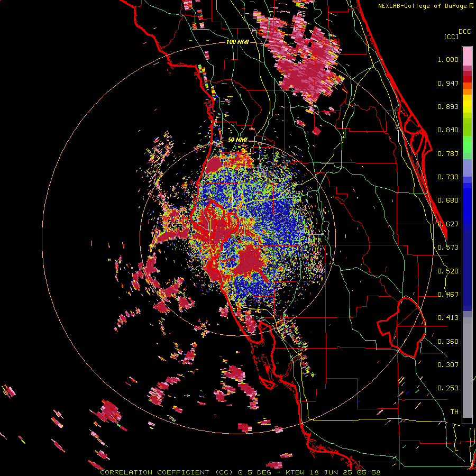Click the 50 NMI range ring label
The image size is (476, 476).
pos(237,140)
